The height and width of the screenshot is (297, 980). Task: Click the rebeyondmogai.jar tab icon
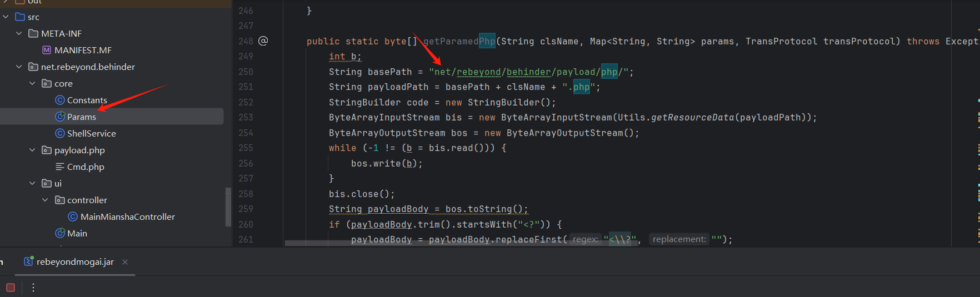point(29,261)
